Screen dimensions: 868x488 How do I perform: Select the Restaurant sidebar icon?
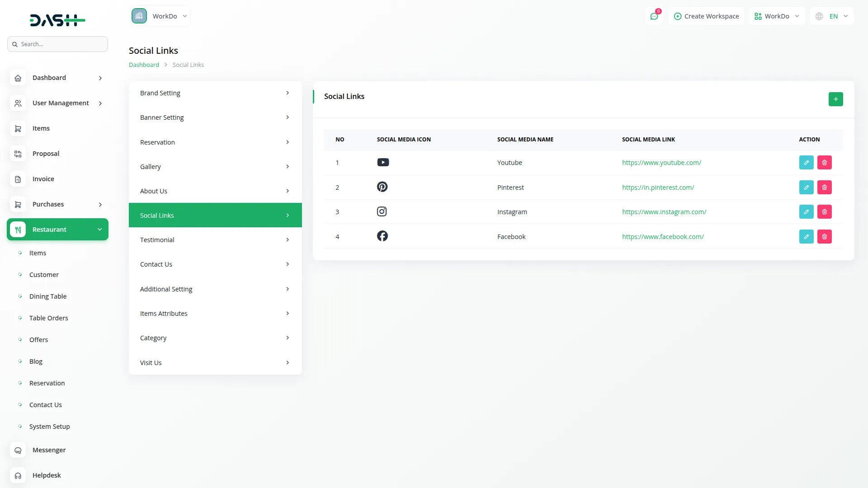(x=18, y=229)
